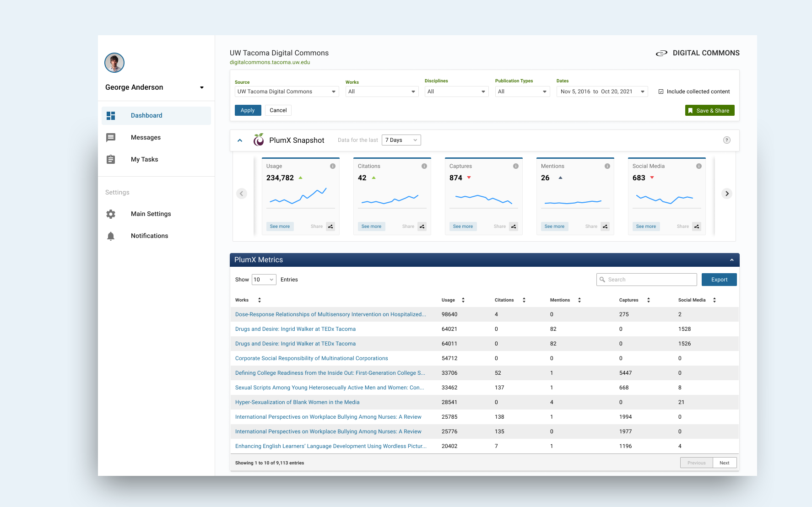
Task: Collapse the PlumX Snapshot section chevron
Action: coord(240,140)
